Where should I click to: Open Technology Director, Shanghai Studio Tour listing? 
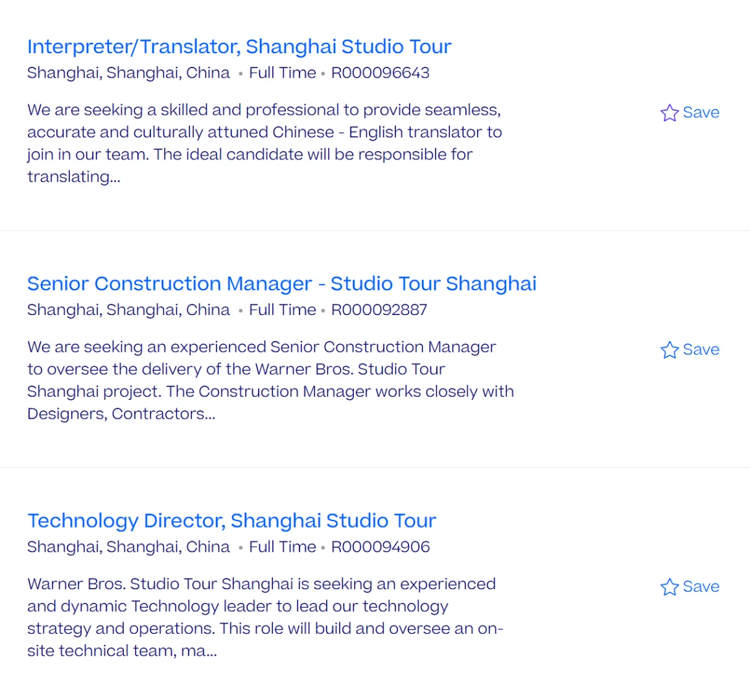point(231,521)
